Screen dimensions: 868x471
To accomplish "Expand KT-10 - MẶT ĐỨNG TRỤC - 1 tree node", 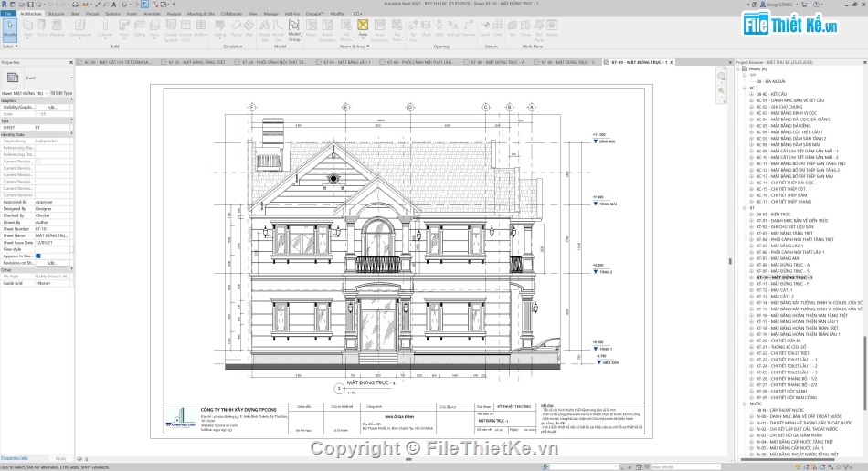I will 751,277.
